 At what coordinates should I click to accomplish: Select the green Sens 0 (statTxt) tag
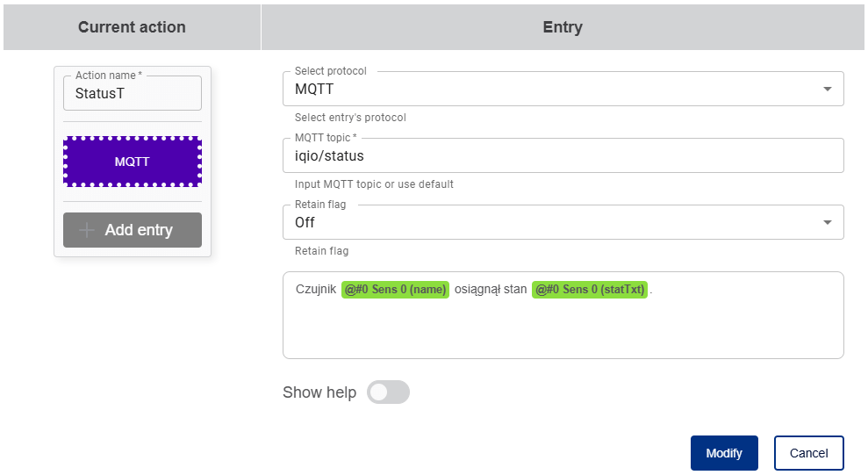click(590, 289)
